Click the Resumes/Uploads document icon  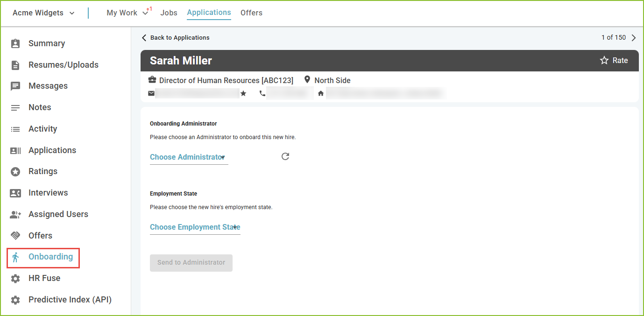15,65
